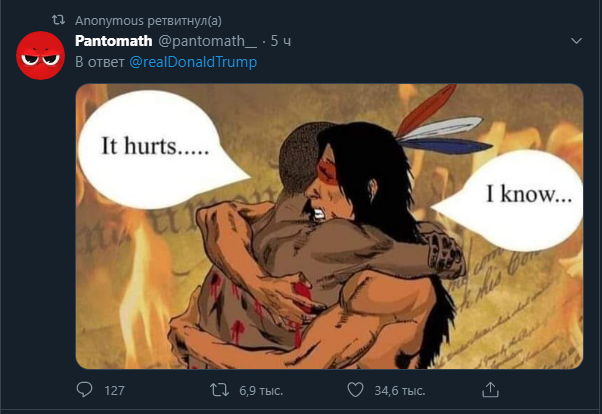Screen dimensions: 602x414
Task: Expand the tweet options chevron
Action: pos(576,41)
